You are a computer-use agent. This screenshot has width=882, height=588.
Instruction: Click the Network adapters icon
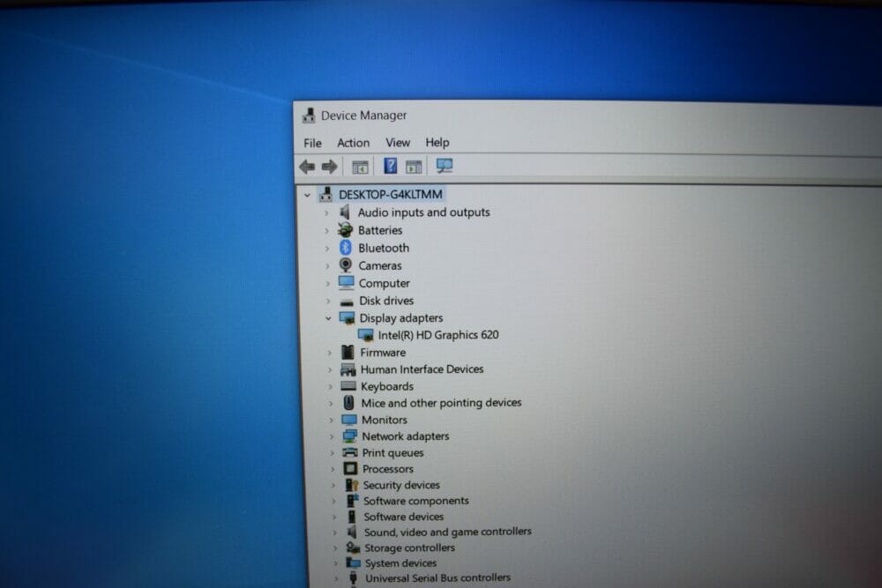pyautogui.click(x=350, y=436)
